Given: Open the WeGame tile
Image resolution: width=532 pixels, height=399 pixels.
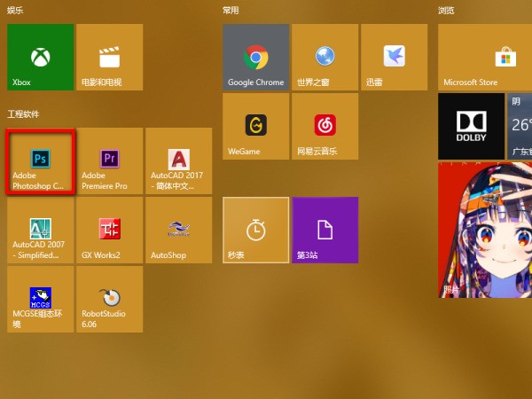Looking at the screenshot, I should [255, 126].
